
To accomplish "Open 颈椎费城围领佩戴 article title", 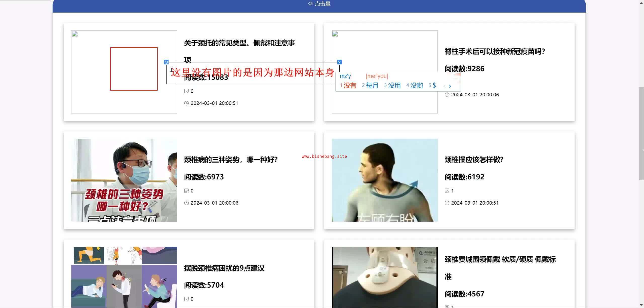I will click(500, 259).
